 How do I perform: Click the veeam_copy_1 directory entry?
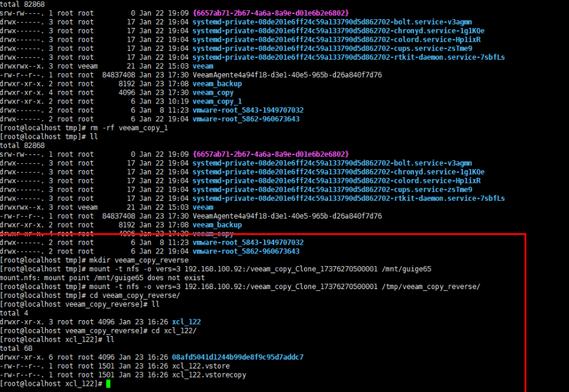217,101
